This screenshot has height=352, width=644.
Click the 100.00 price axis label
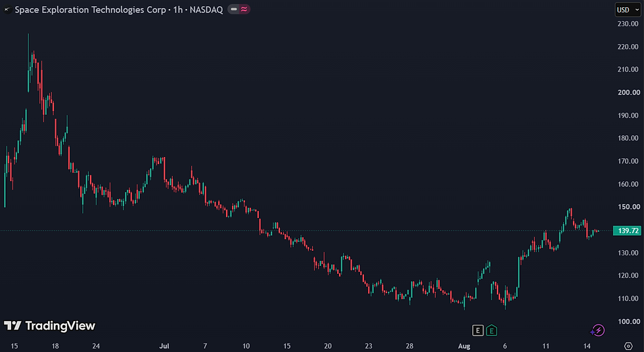pyautogui.click(x=628, y=322)
